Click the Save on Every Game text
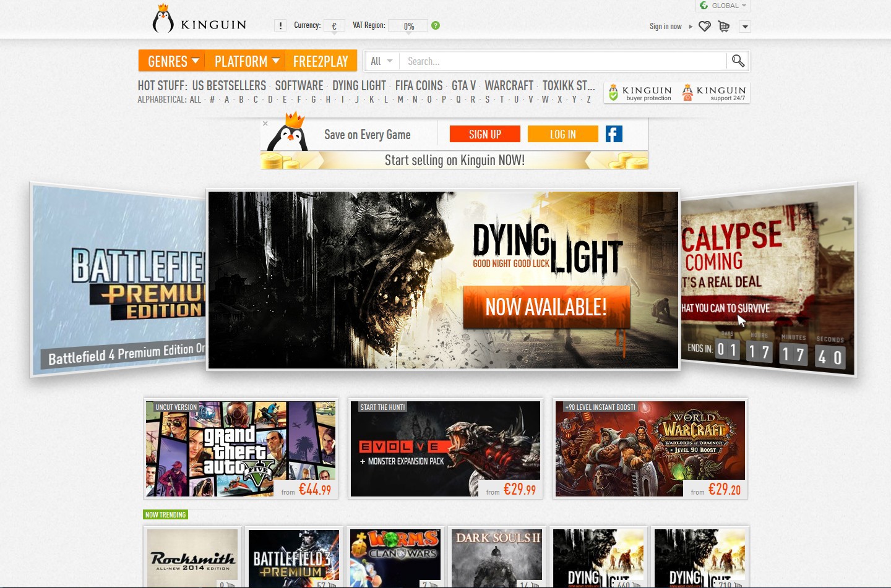Image resolution: width=891 pixels, height=588 pixels. click(368, 135)
